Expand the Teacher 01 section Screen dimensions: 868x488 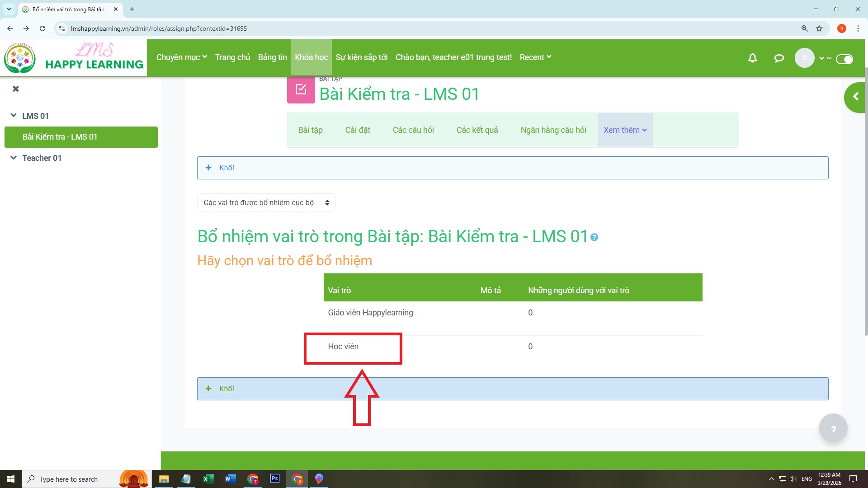tap(14, 158)
